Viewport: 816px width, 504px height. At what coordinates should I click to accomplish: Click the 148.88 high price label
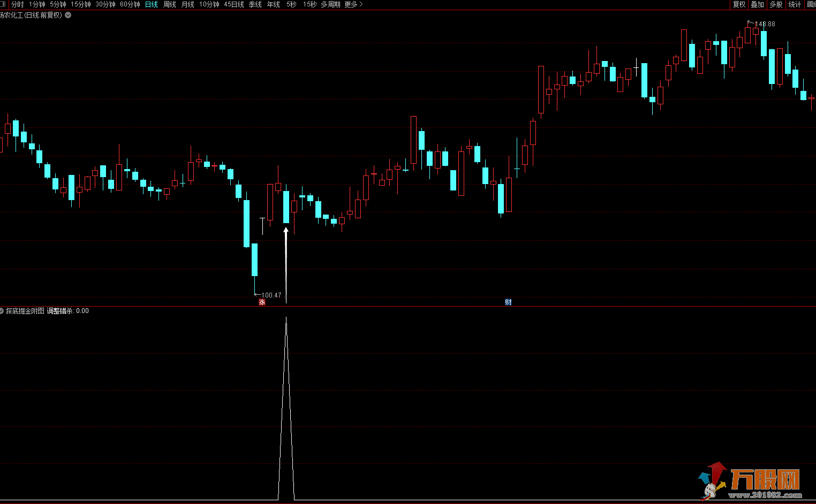point(765,24)
